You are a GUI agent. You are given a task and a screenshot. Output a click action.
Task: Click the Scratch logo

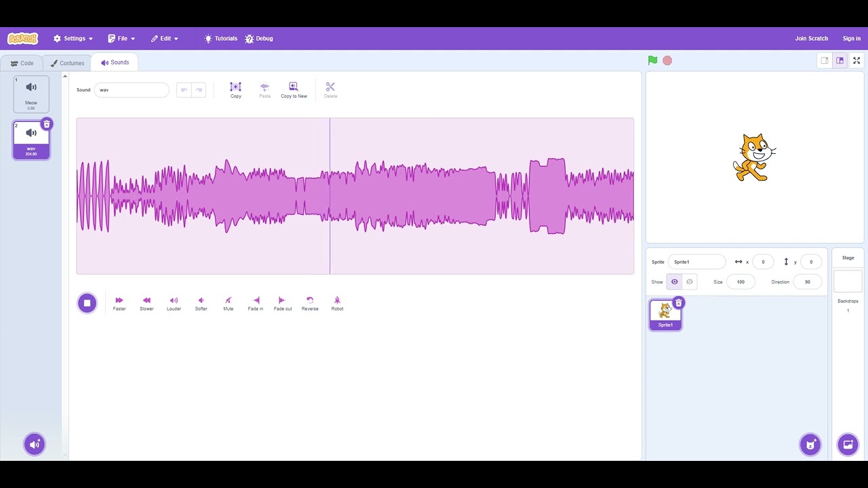click(x=22, y=39)
